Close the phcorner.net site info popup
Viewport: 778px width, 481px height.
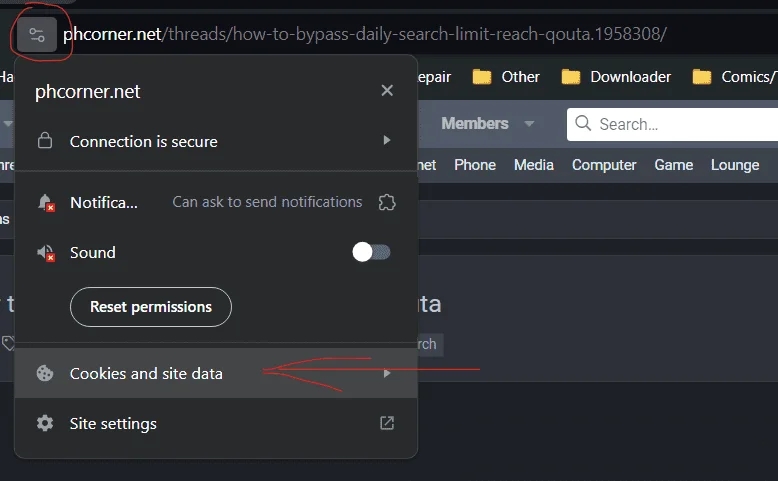pos(387,90)
